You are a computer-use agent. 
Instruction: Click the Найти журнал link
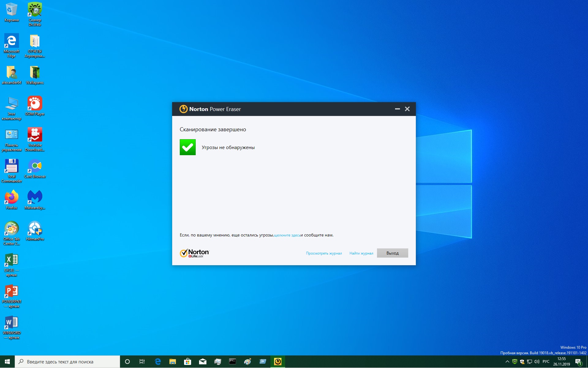(x=361, y=253)
